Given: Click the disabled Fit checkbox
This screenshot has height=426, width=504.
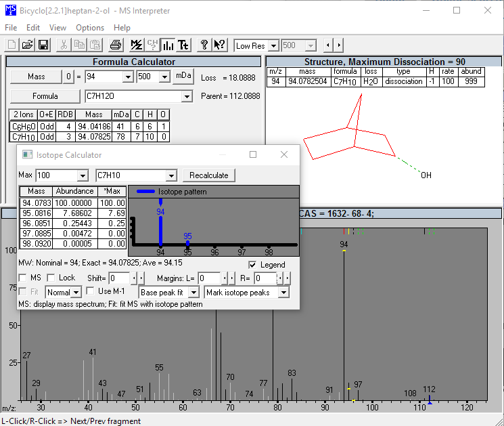Looking at the screenshot, I should [23, 292].
